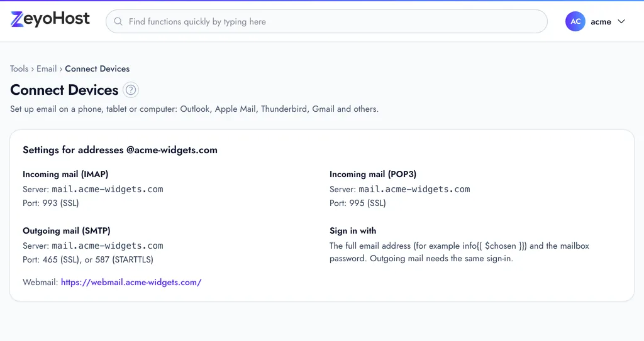The height and width of the screenshot is (341, 644).
Task: Select the Connect Devices breadcrumb
Action: point(97,68)
